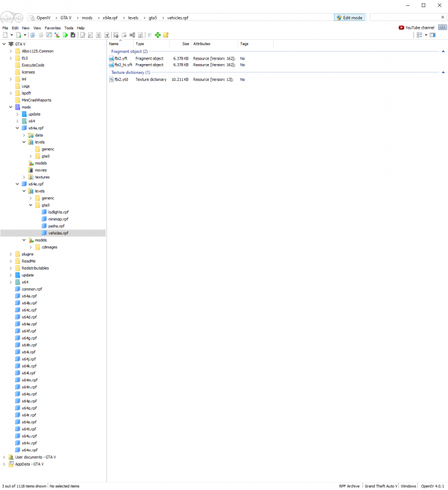Image resolution: width=448 pixels, height=490 pixels.
Task: Click the levels breadcrumb segment
Action: (133, 18)
